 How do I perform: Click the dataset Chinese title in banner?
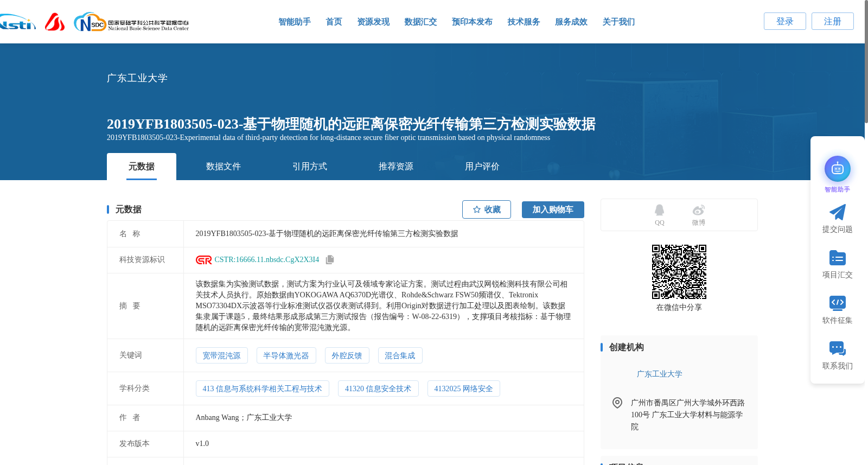351,124
